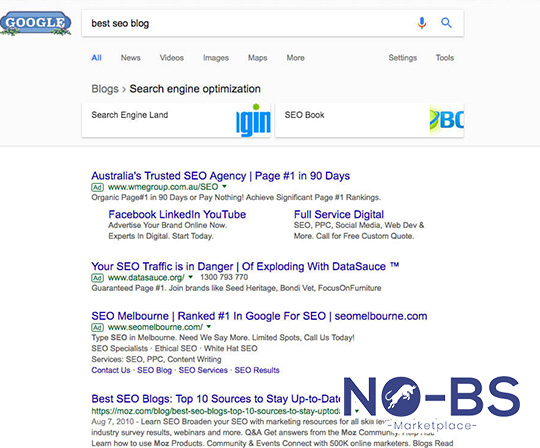Open the More search menu
540x448 pixels.
click(x=295, y=58)
